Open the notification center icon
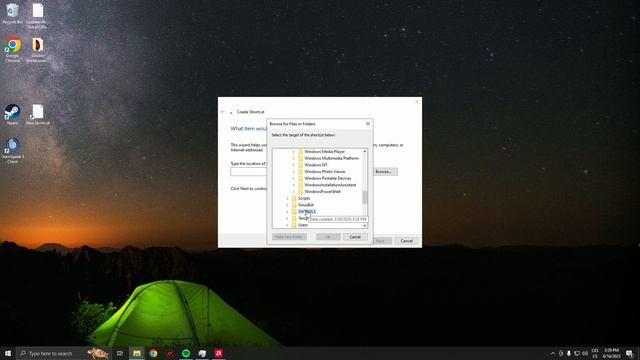The width and height of the screenshot is (640, 360). (x=629, y=353)
